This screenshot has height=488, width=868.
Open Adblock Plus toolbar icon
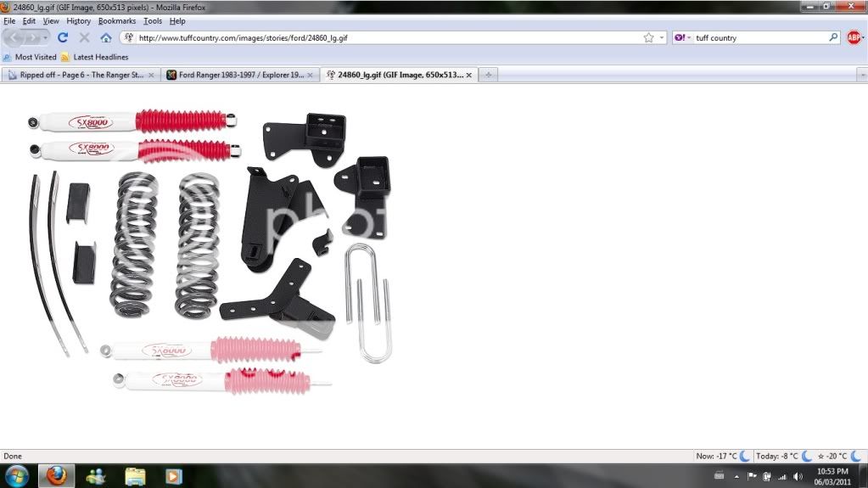[x=854, y=38]
